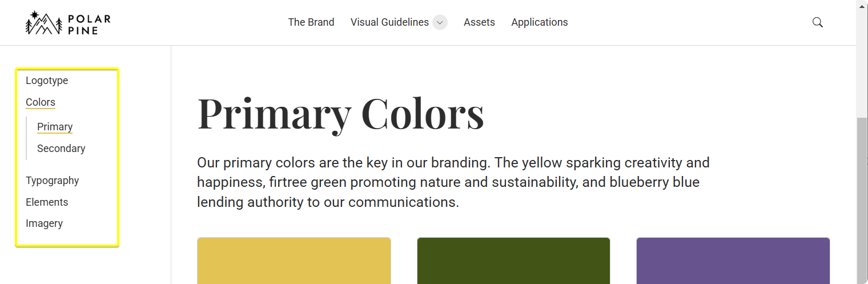The image size is (868, 284).
Task: Go to Secondary colors in sidebar
Action: coord(61,149)
